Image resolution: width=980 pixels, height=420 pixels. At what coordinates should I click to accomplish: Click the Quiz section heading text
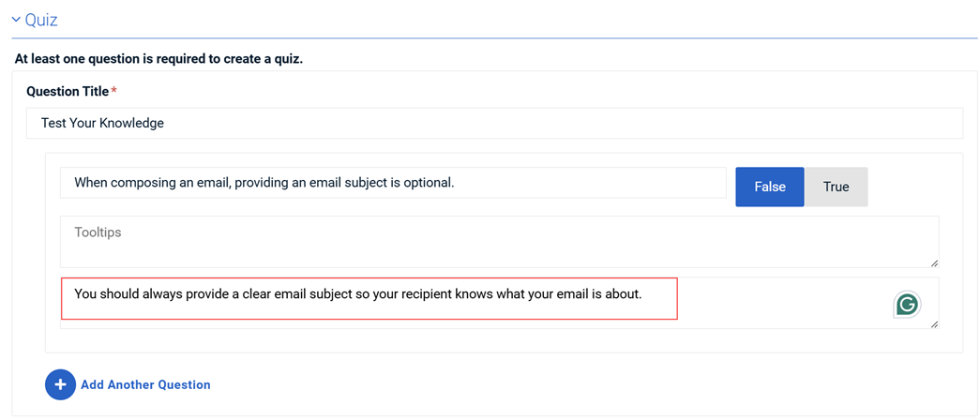tap(41, 20)
